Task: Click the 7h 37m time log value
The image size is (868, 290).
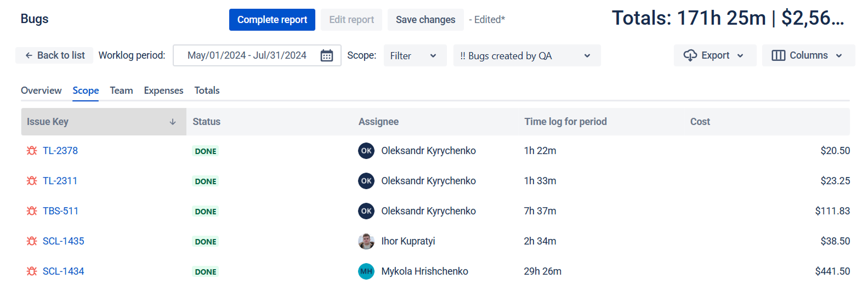Action: tap(540, 211)
